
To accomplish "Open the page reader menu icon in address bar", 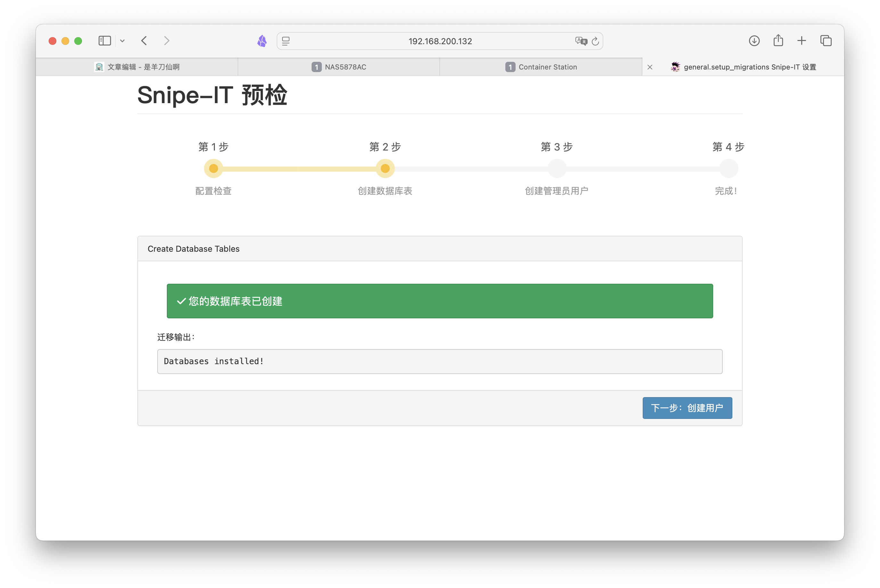I will pyautogui.click(x=286, y=41).
